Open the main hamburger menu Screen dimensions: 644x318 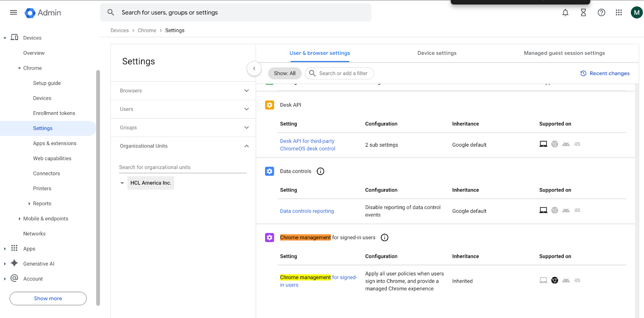(13, 12)
